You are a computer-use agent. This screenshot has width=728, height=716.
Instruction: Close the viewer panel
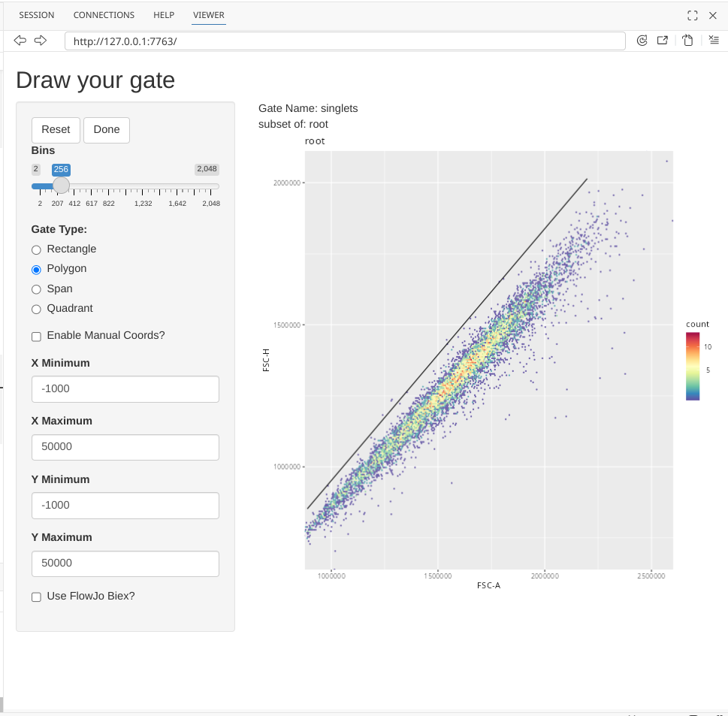tap(713, 15)
